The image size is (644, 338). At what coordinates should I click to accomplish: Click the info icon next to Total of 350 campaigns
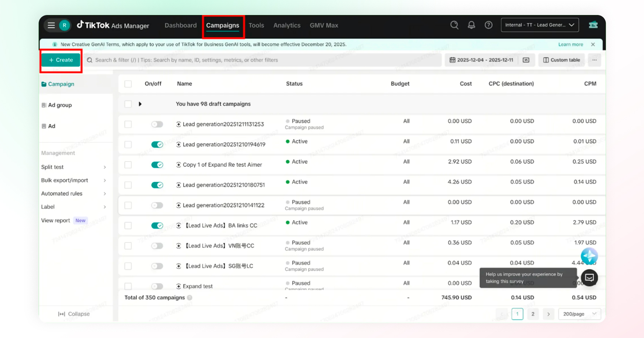point(190,298)
